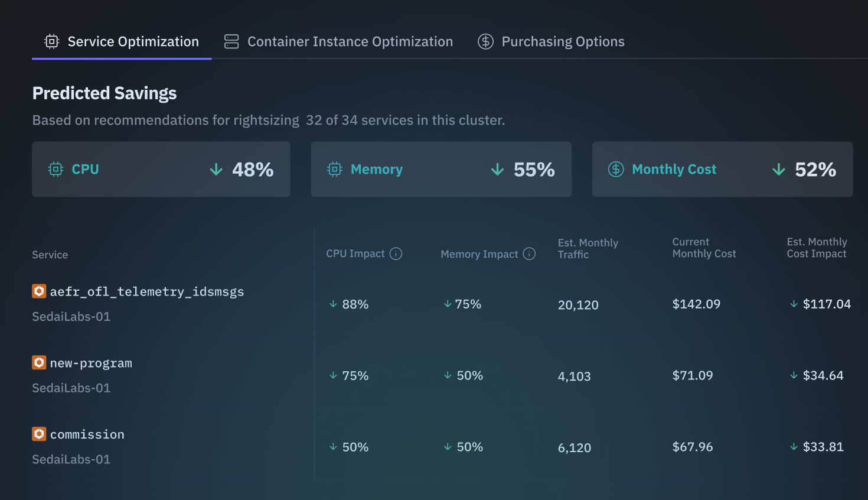Click the down arrow beside new-program 75% CPU

(x=333, y=375)
